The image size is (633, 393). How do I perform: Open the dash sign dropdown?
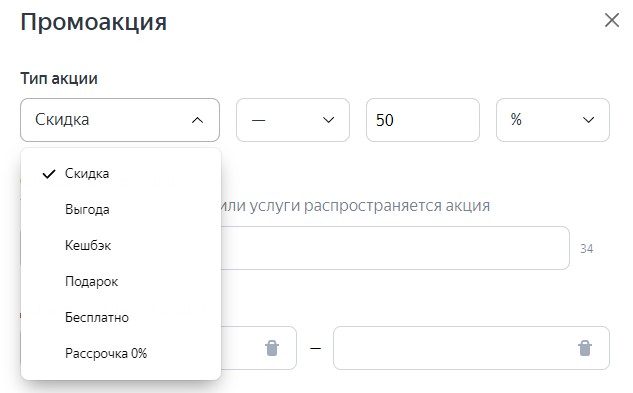[x=293, y=120]
